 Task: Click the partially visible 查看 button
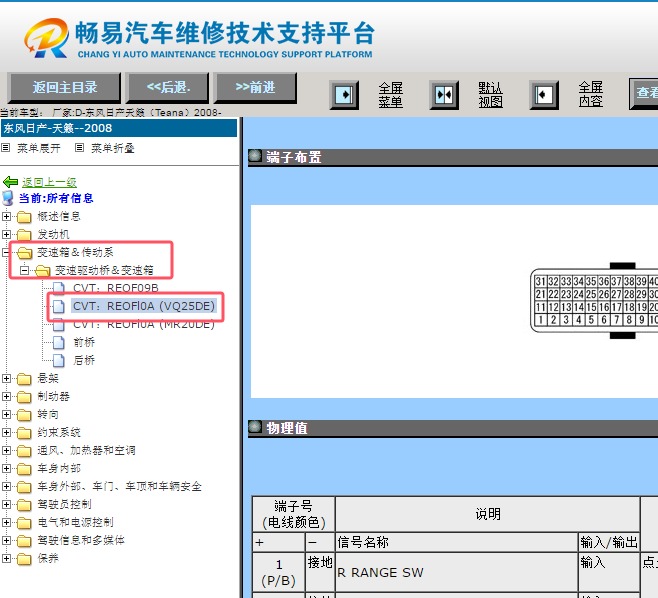click(x=644, y=93)
